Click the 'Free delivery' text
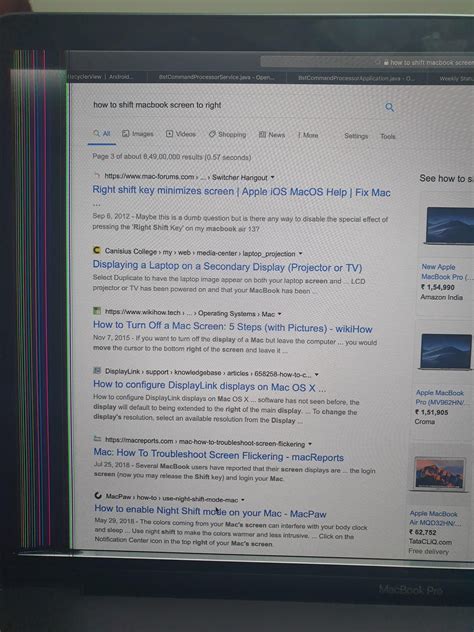 coord(428,551)
